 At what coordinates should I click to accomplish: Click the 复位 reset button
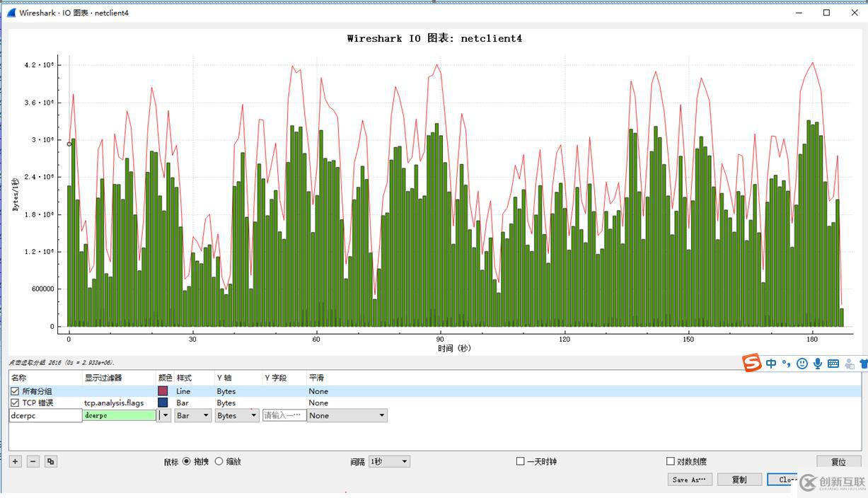838,462
